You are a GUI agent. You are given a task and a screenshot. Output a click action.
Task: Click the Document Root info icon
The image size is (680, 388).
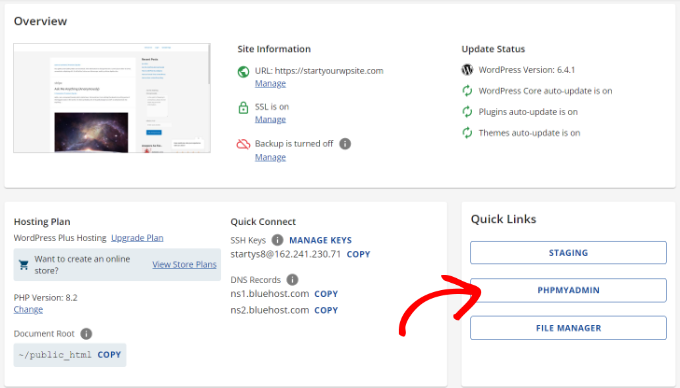tap(86, 333)
